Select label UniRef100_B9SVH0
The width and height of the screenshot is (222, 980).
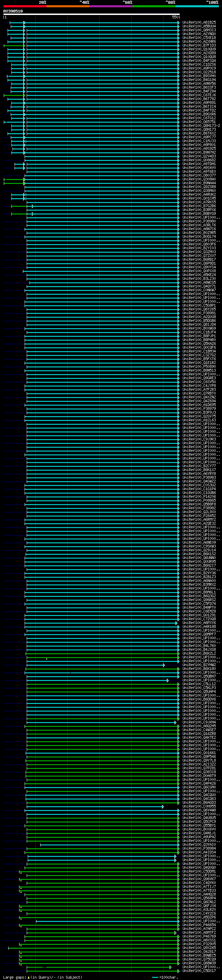pos(199,76)
